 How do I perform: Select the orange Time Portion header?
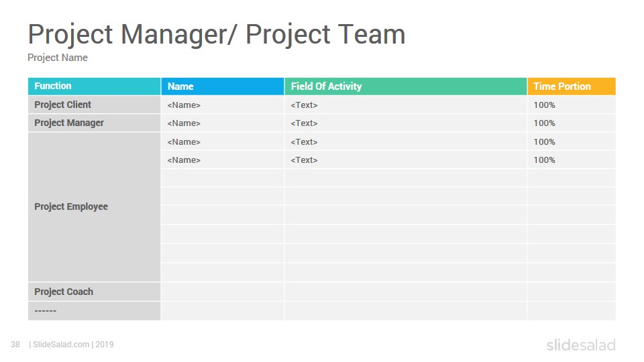[x=572, y=86]
